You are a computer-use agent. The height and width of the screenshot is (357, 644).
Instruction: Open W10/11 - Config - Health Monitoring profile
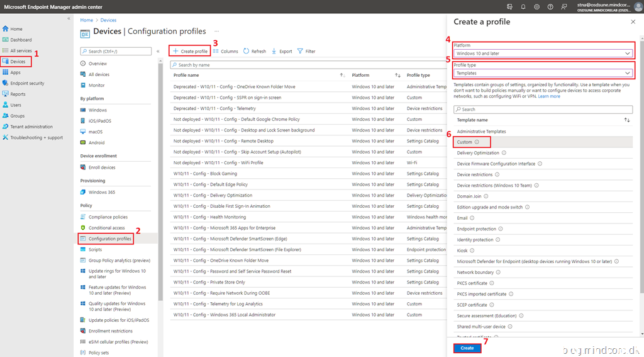pos(209,217)
